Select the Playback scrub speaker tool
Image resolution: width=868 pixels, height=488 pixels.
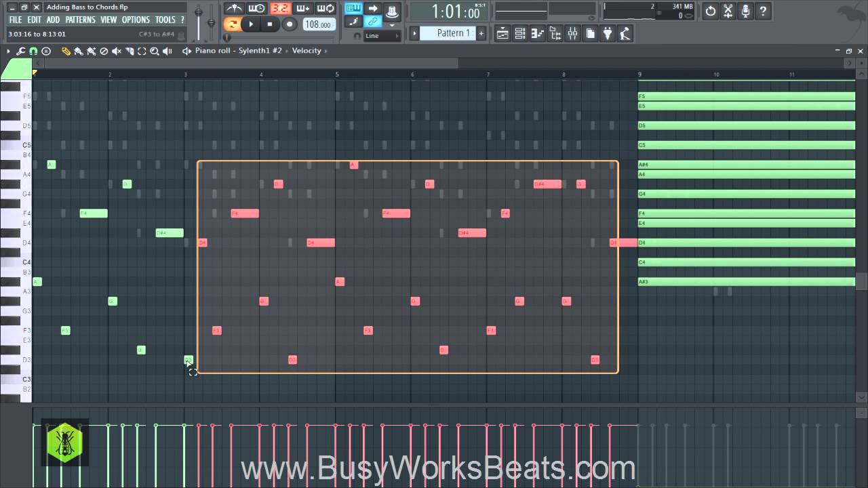click(x=167, y=51)
